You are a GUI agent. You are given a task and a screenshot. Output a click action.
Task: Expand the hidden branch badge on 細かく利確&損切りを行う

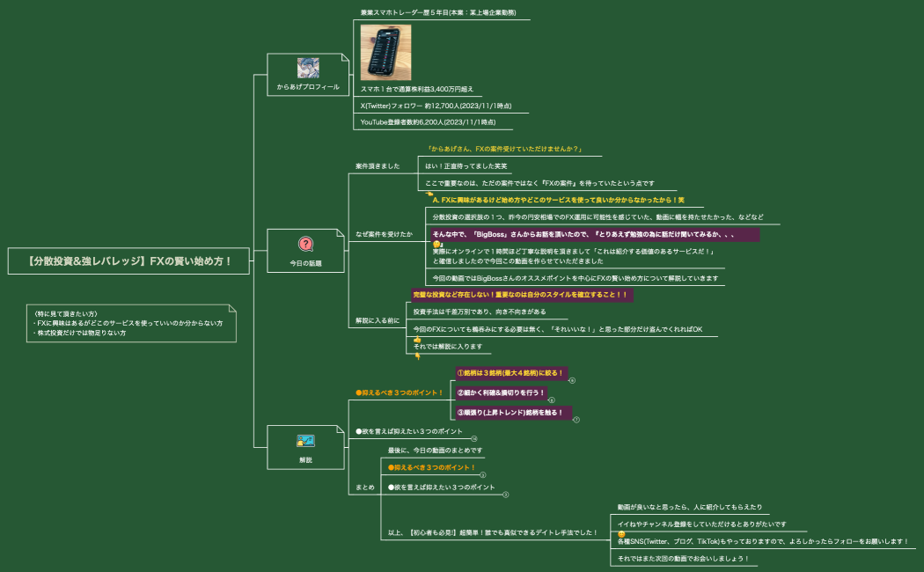pos(552,400)
